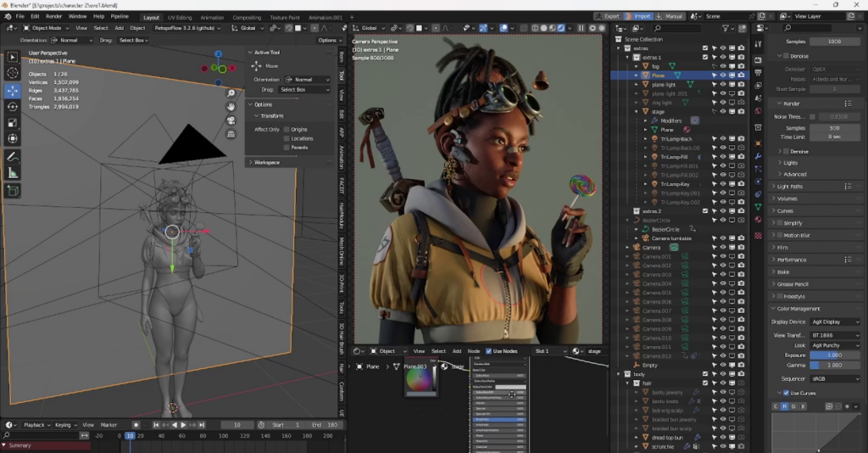Screen dimensions: 868x453
Task: Select the Select Box tool icon
Action: 12,58
